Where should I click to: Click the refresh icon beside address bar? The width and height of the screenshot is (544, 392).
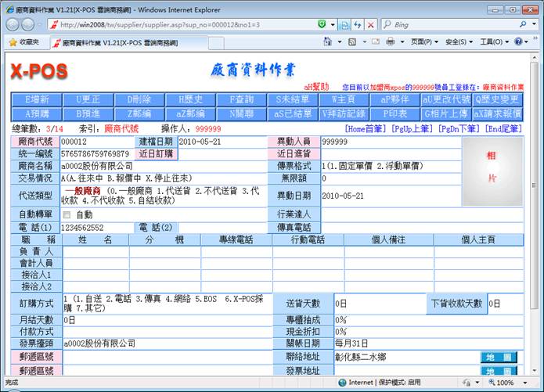358,25
